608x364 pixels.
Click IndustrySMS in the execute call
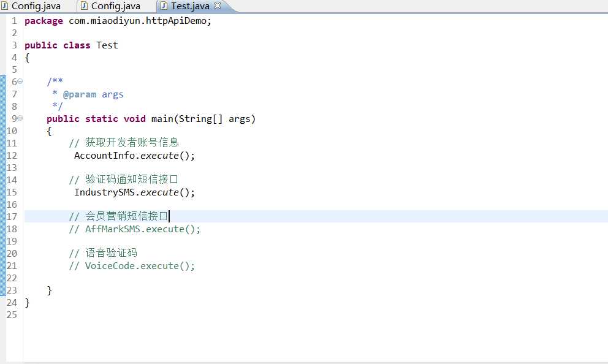(x=104, y=192)
